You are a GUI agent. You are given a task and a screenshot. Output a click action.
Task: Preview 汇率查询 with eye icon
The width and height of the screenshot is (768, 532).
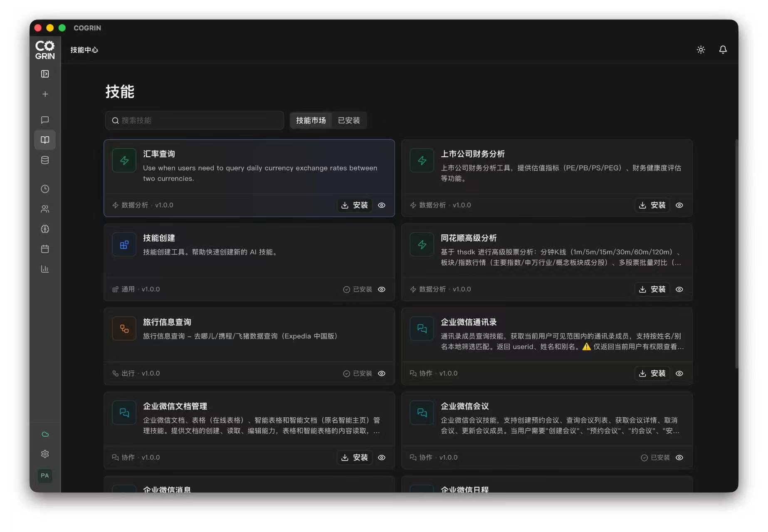click(x=382, y=205)
